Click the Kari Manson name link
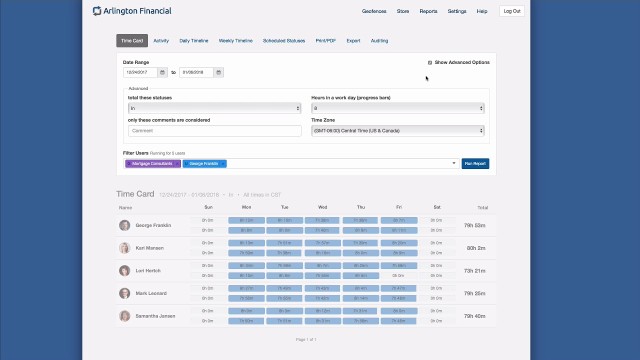The width and height of the screenshot is (640, 360). click(x=149, y=248)
